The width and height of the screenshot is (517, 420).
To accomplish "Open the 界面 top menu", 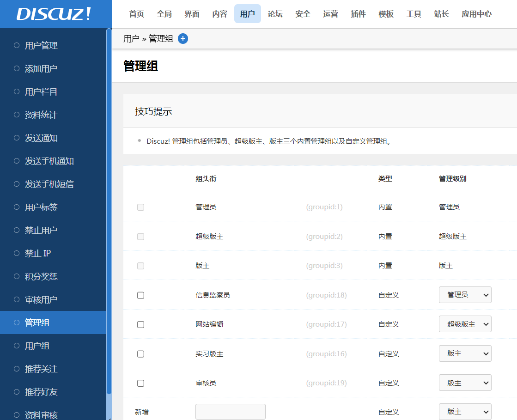I will tap(192, 14).
